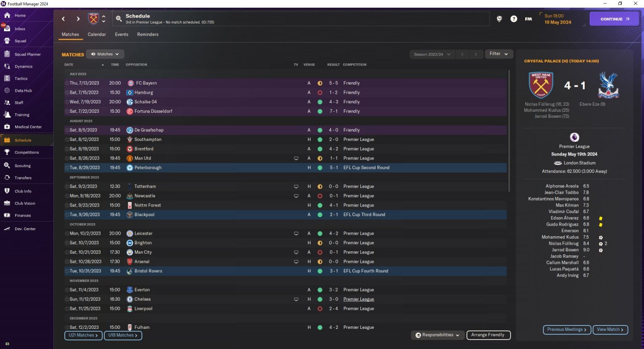Click the Continue button

(615, 19)
